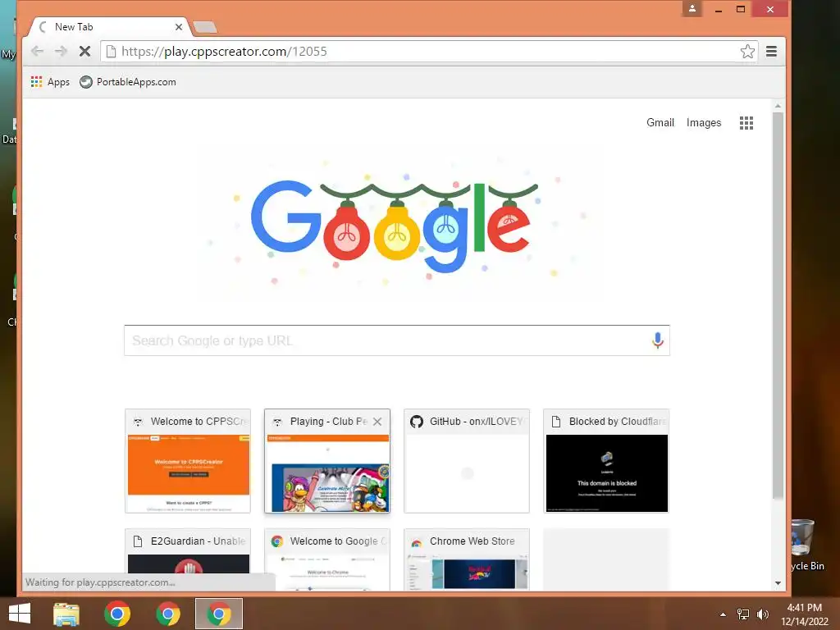Open File Explorer from the taskbar
Viewport: 840px width, 630px height.
(x=66, y=614)
